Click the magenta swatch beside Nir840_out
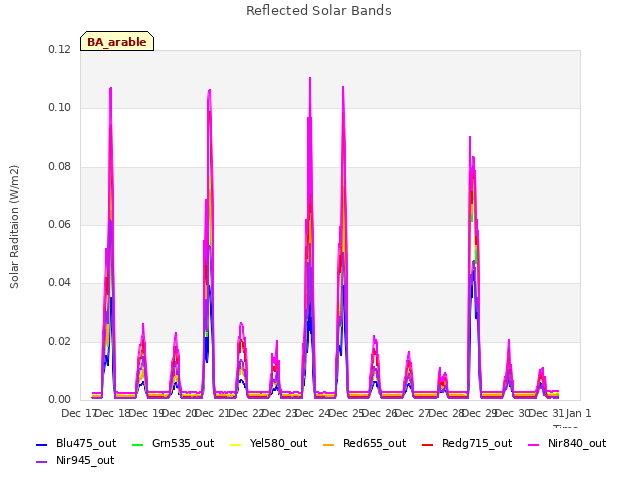Image resolution: width=640 pixels, height=480 pixels. coord(533,444)
